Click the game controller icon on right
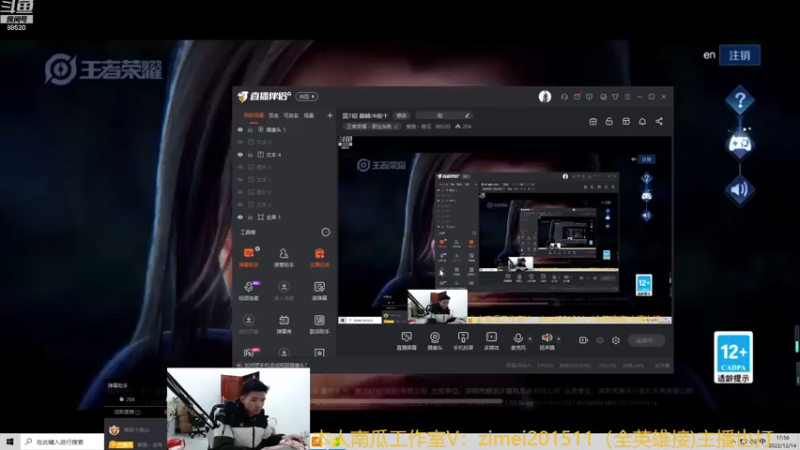Viewport: 800px width, 450px height. (x=739, y=144)
